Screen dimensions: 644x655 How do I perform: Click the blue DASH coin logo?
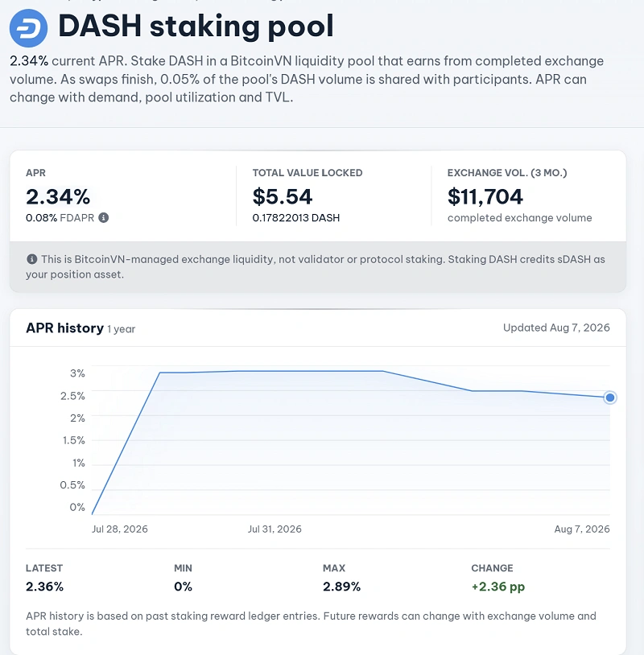[x=28, y=28]
